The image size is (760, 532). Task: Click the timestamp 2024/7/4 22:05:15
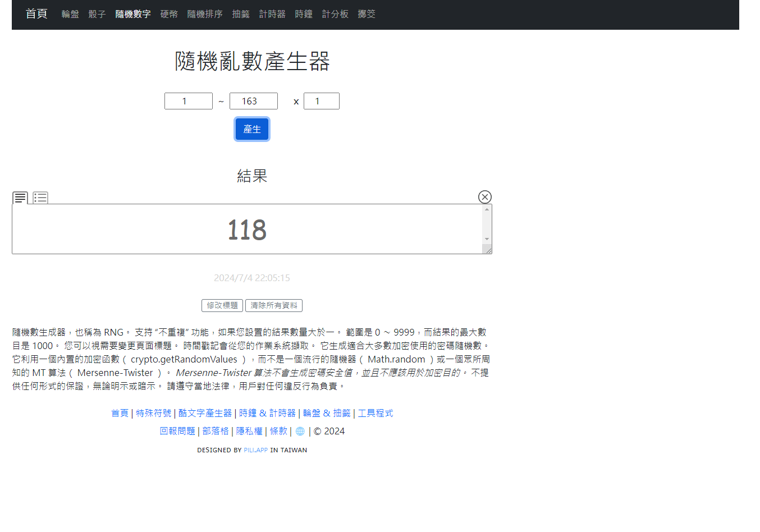(252, 278)
